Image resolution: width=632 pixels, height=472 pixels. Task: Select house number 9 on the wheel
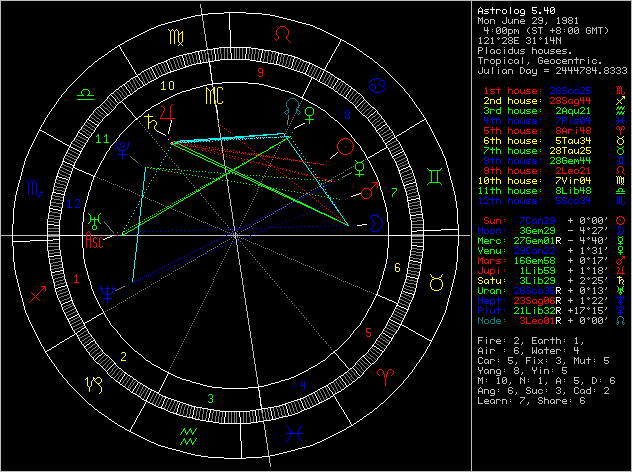pyautogui.click(x=260, y=73)
